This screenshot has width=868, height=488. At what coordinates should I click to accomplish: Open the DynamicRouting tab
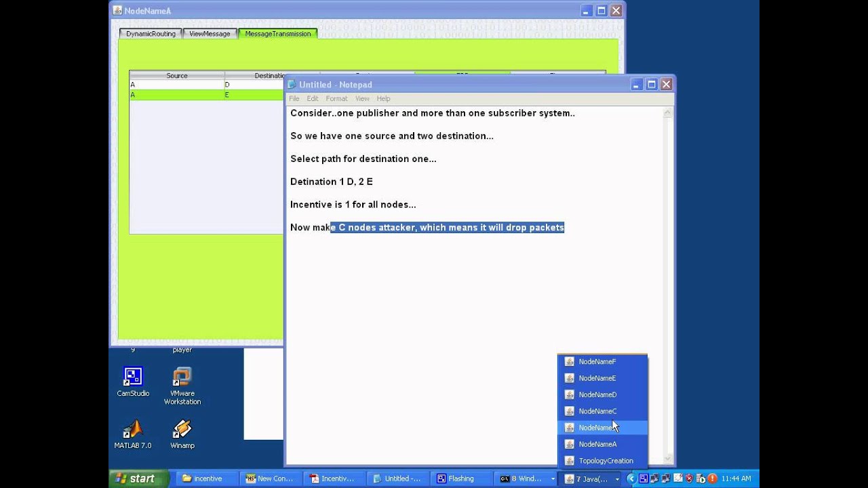coord(151,34)
